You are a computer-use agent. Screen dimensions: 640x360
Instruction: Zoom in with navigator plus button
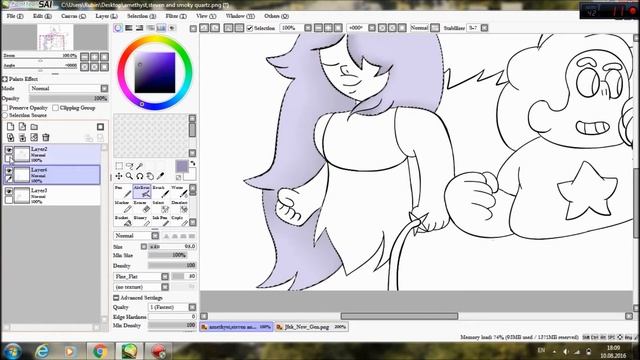point(94,57)
